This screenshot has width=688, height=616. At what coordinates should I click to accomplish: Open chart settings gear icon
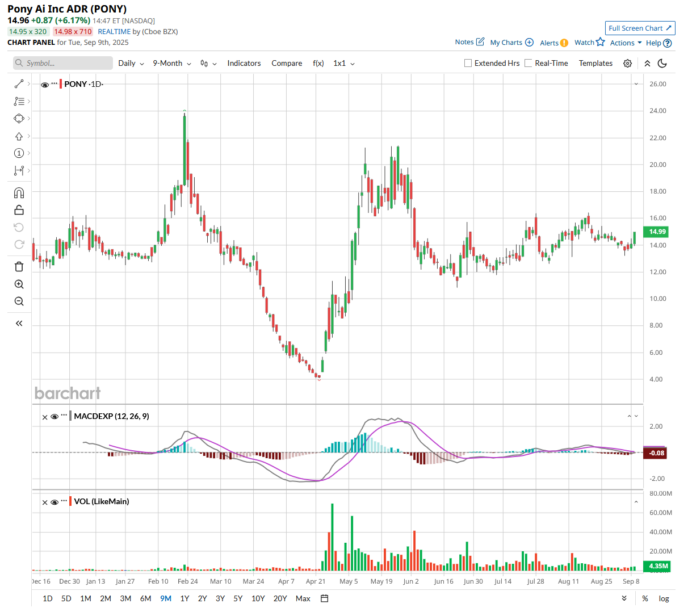(x=627, y=64)
